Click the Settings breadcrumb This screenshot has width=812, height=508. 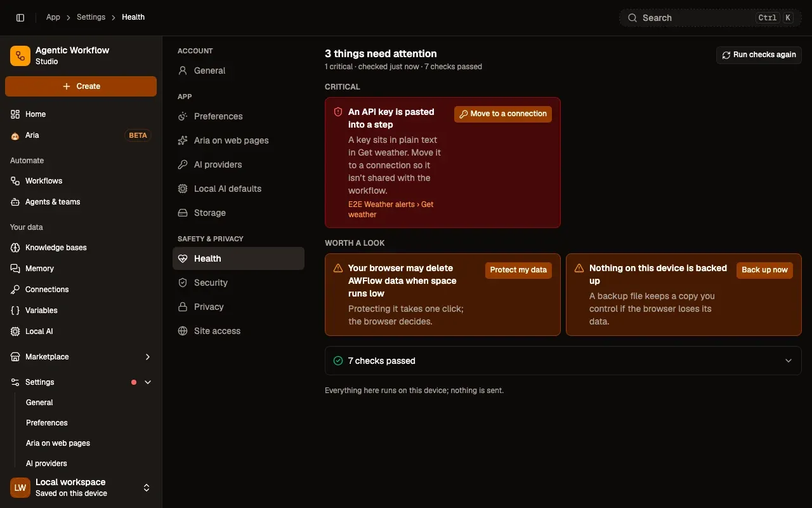click(91, 17)
